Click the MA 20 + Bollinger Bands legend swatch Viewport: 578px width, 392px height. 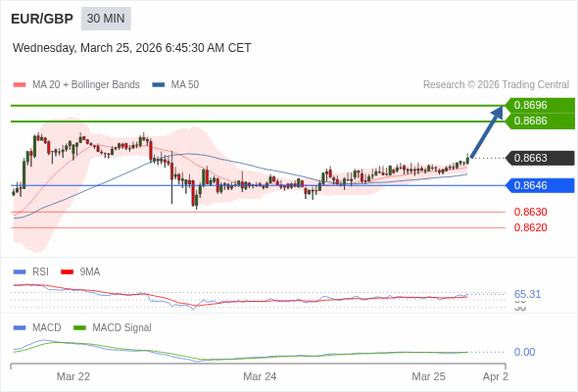click(20, 85)
